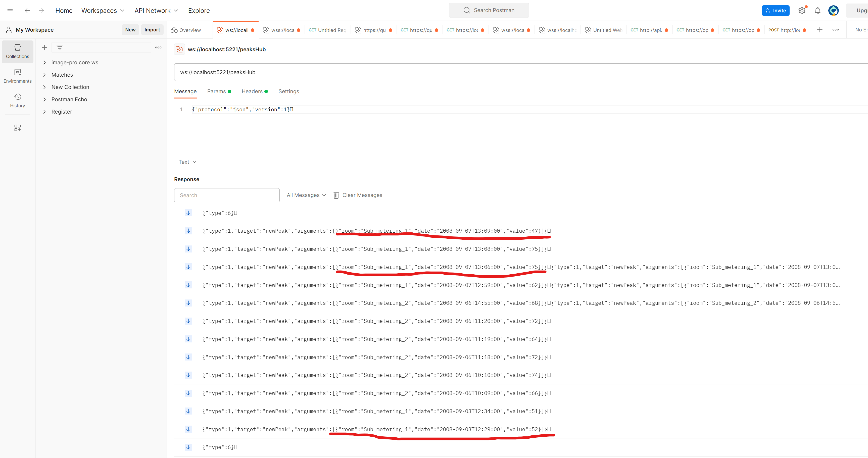Click the three-dot menu next to collections
Image resolution: width=868 pixels, height=458 pixels.
(158, 47)
